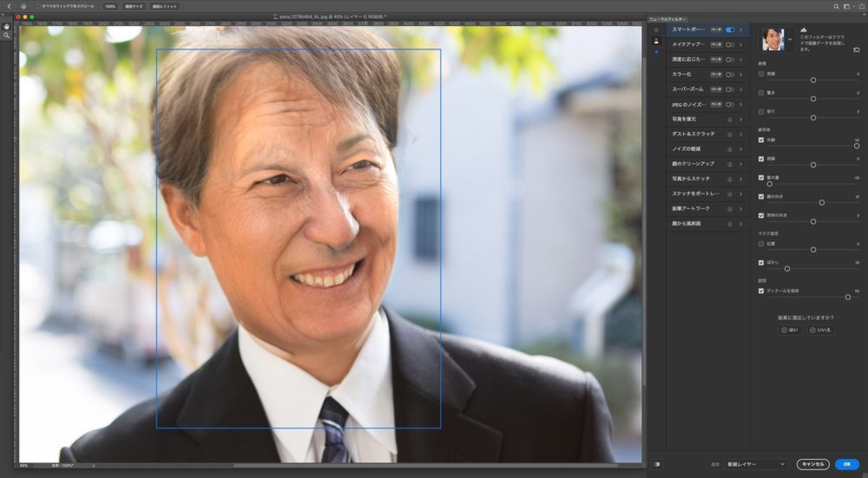Enable the カラー化 filter toggle

[x=730, y=75]
